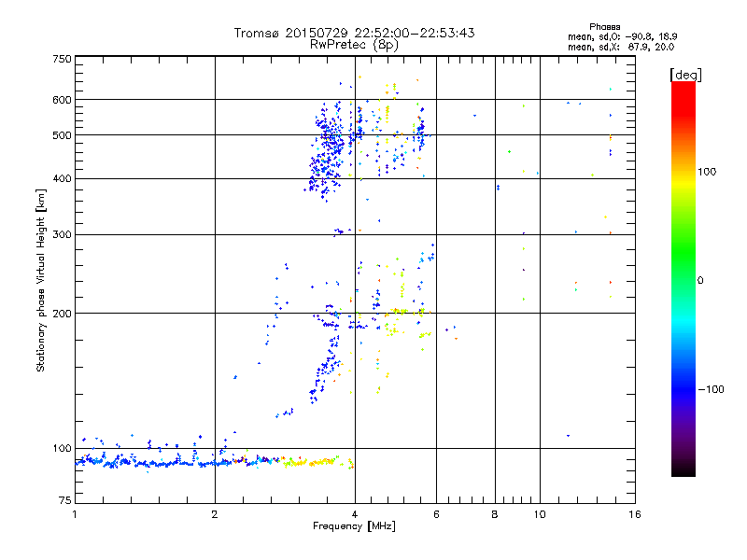
Task: Click the x-axis tick label '6'
Action: (436, 514)
